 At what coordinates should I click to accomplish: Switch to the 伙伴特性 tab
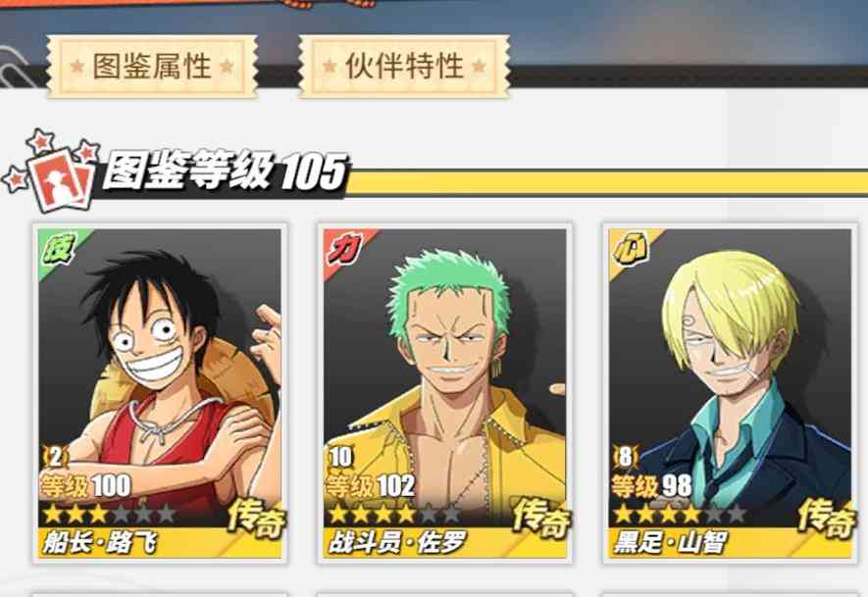tap(404, 67)
